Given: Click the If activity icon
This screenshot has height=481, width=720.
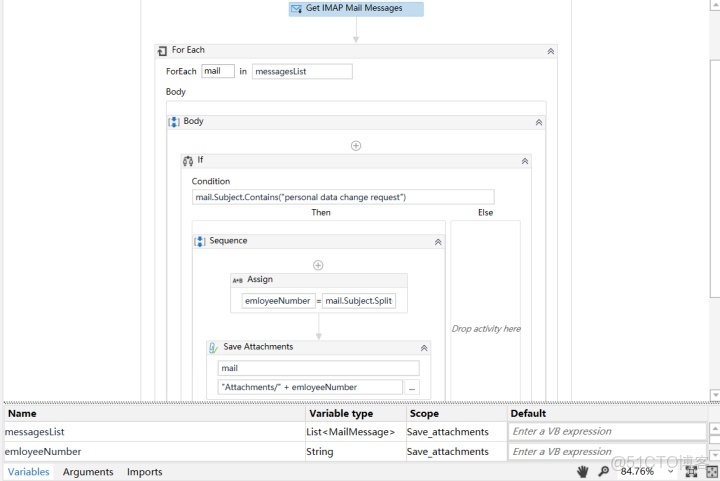Looking at the screenshot, I should click(x=188, y=161).
